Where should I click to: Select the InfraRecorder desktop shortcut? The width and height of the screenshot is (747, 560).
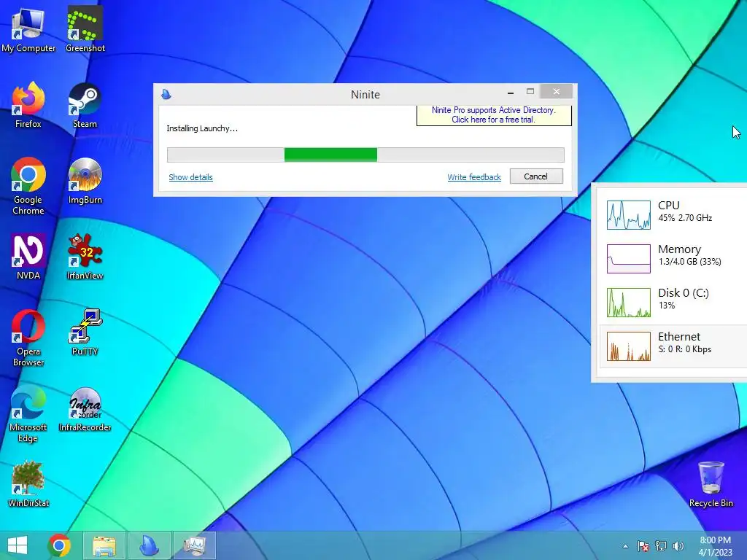click(x=85, y=408)
